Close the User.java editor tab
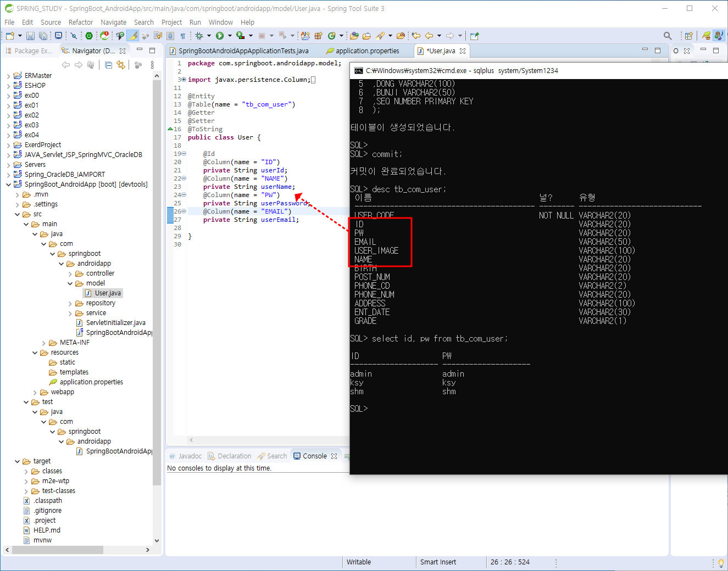The image size is (728, 571). point(463,51)
